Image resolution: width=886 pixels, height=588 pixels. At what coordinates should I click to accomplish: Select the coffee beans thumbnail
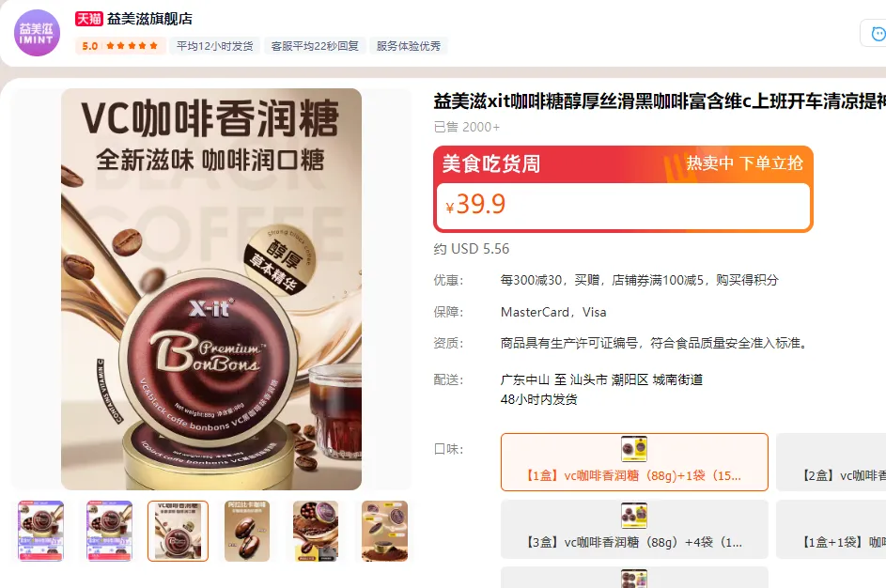(x=247, y=531)
